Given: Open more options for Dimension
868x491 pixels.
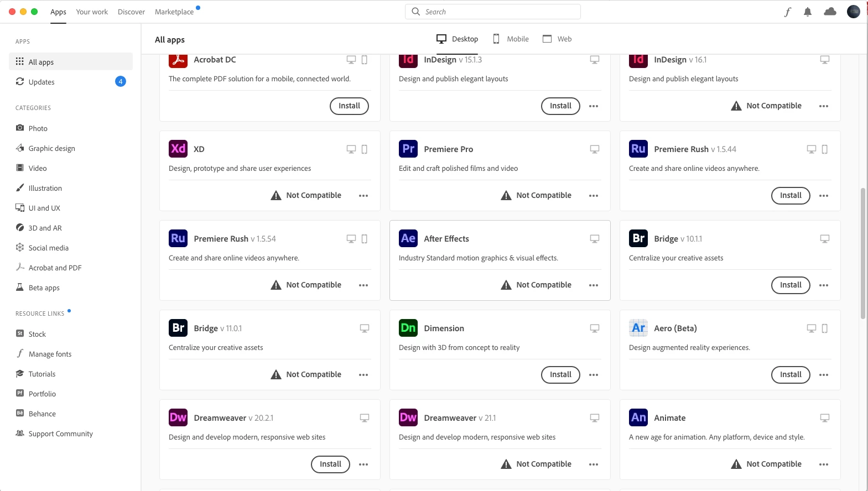Looking at the screenshot, I should [594, 375].
